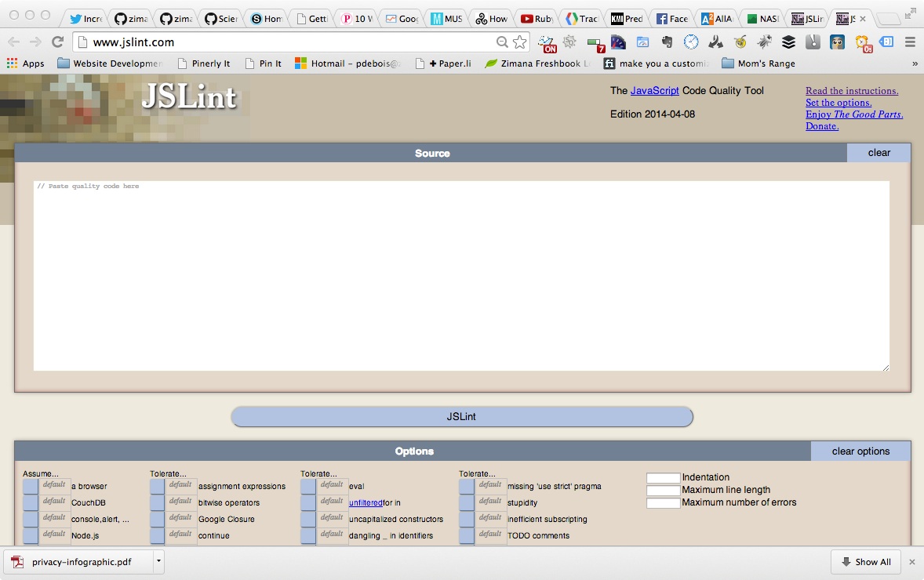Click the browser back arrow
924x580 pixels.
(x=13, y=42)
